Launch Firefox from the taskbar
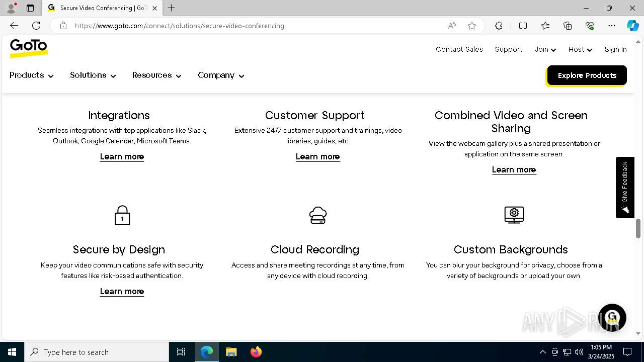Image resolution: width=644 pixels, height=362 pixels. pyautogui.click(x=256, y=352)
